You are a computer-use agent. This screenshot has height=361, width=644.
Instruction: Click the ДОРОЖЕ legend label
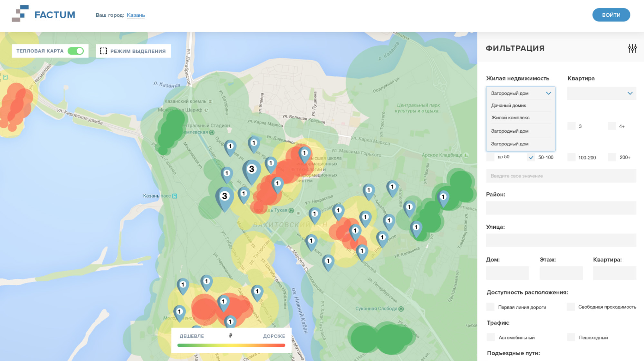(x=274, y=336)
